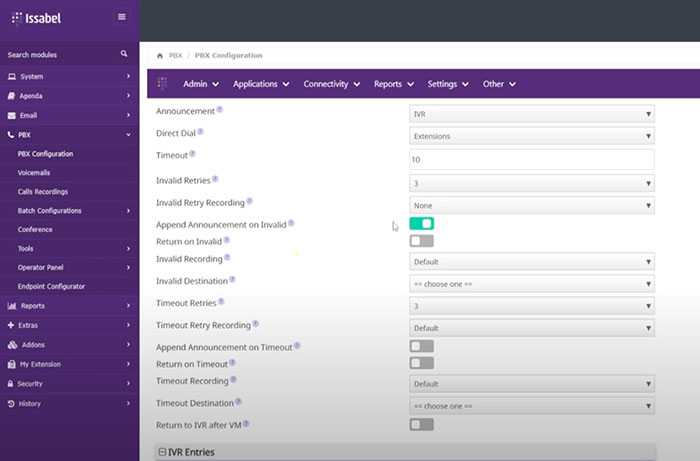The image size is (700, 461).
Task: Click the Extras plus icon
Action: 11,325
